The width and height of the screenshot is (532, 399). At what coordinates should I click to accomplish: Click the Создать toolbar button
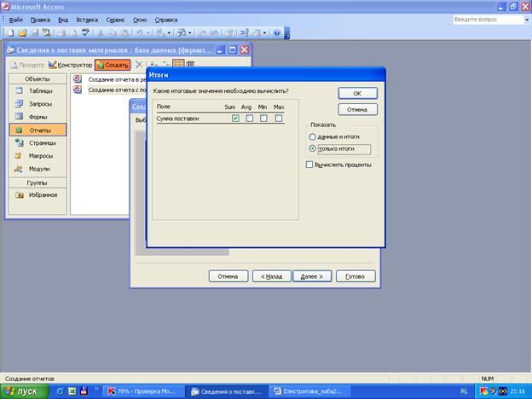(x=113, y=65)
